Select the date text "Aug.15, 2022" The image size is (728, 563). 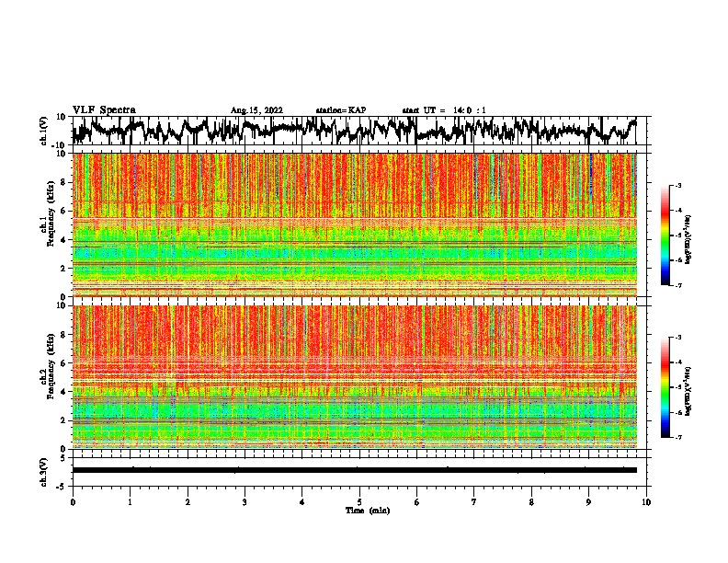click(x=256, y=110)
